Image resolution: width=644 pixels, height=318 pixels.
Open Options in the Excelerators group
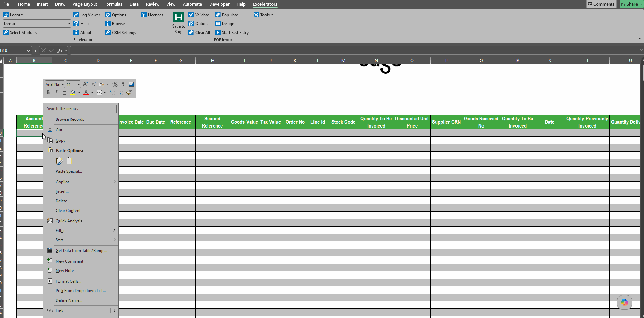coord(116,15)
